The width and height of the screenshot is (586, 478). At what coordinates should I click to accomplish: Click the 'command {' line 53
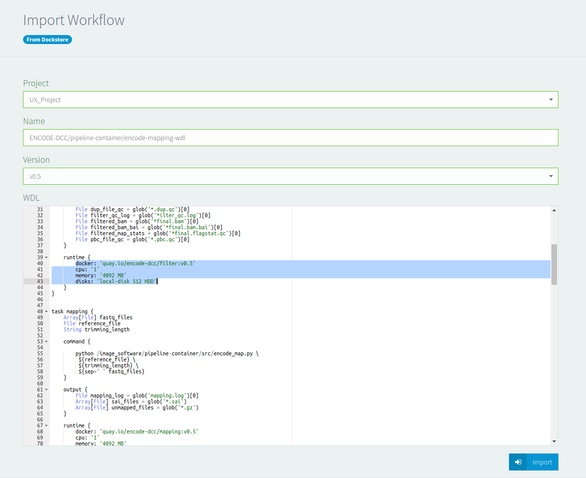click(x=77, y=342)
